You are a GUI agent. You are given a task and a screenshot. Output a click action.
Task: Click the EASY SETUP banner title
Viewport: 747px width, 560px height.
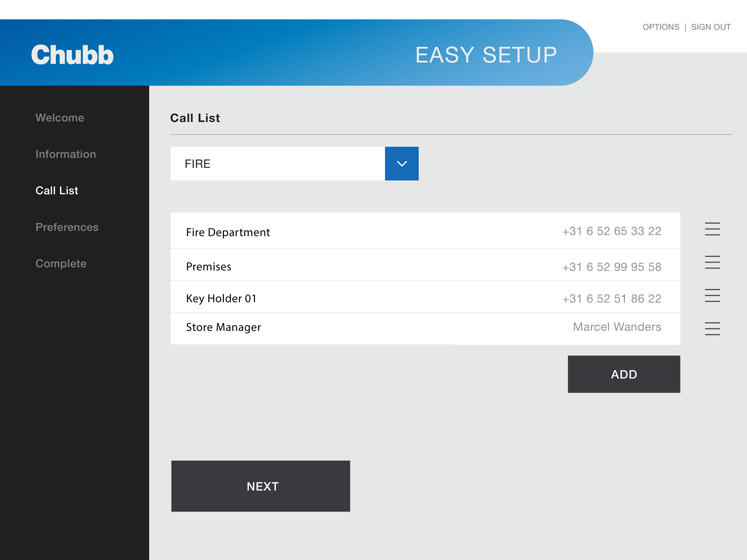pos(486,55)
